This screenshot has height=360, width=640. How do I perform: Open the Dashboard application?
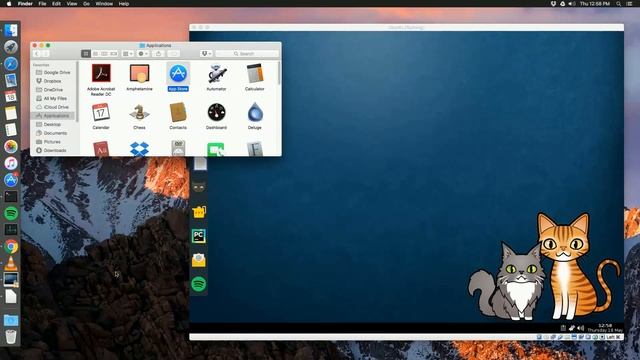pos(216,112)
